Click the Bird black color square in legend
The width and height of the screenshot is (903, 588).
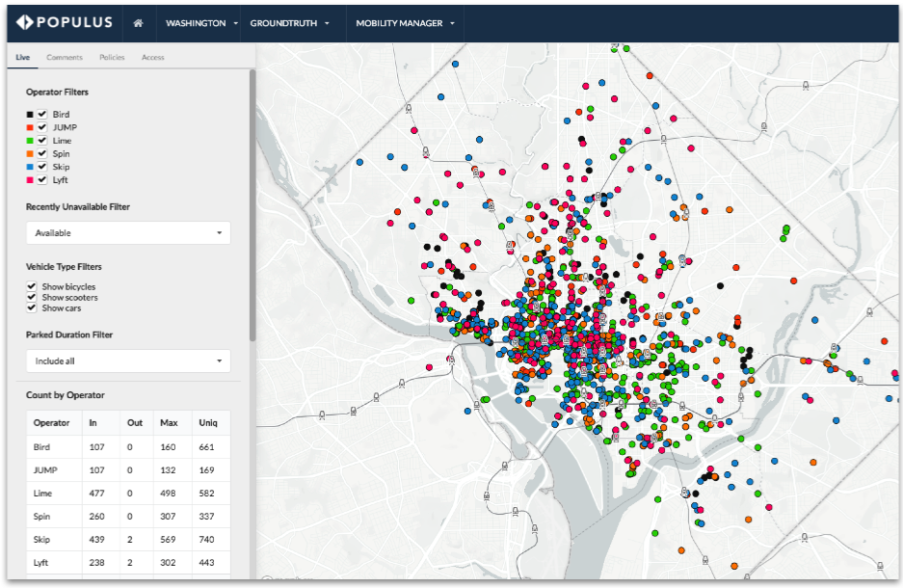(x=30, y=113)
